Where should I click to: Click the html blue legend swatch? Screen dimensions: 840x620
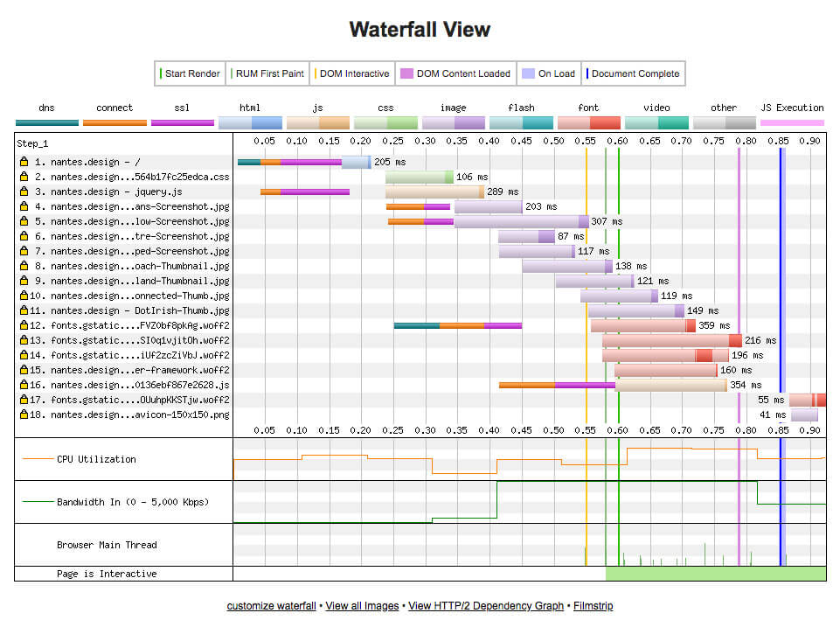click(x=250, y=122)
